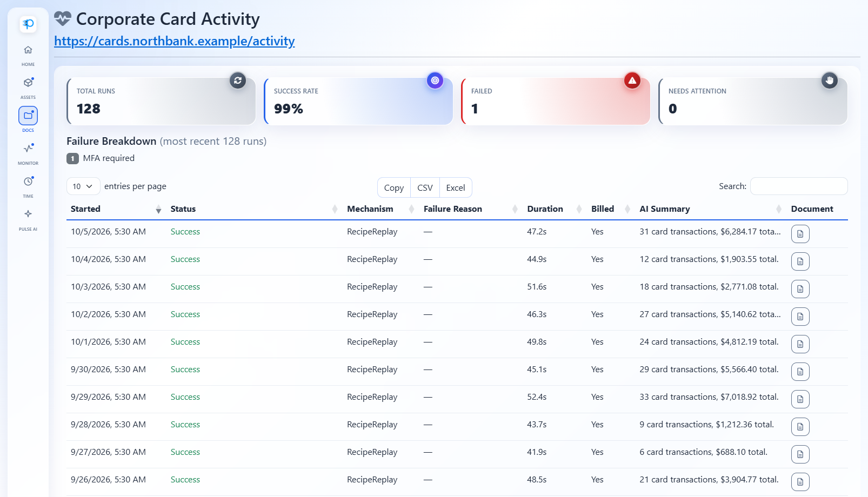The image size is (868, 497).
Task: Open the cards.northbank.example activity link
Action: [x=175, y=41]
